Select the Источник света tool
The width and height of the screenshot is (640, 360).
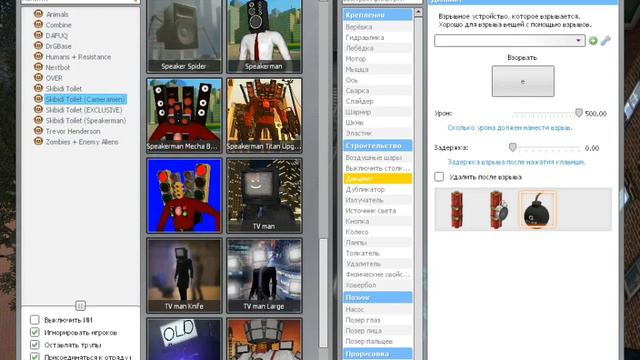pyautogui.click(x=378, y=211)
